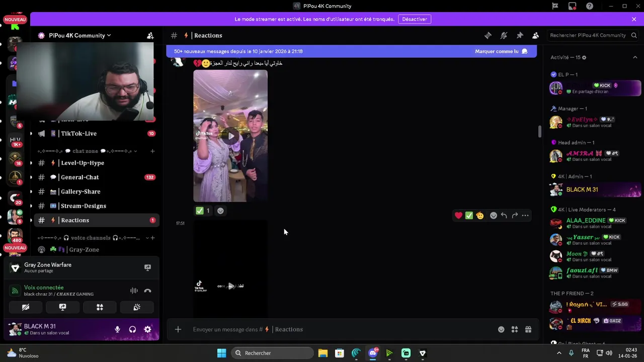Expand the General-Chat channel arrow
The height and width of the screenshot is (362, 644).
(x=31, y=177)
